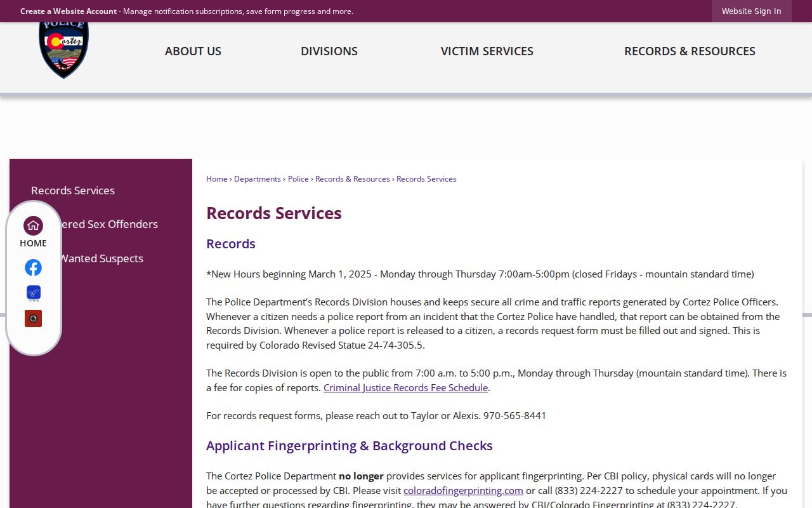Visit the coloradofingerprinting.com link
This screenshot has height=508, width=812.
click(463, 490)
